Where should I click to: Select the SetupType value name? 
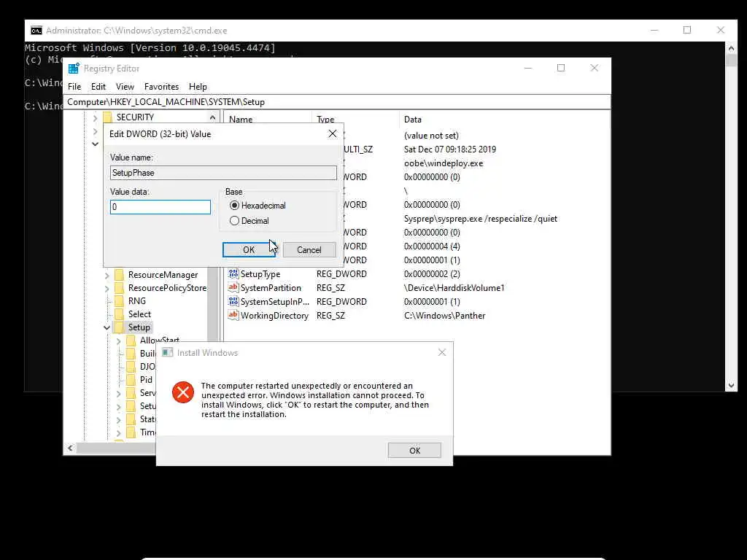(x=260, y=274)
